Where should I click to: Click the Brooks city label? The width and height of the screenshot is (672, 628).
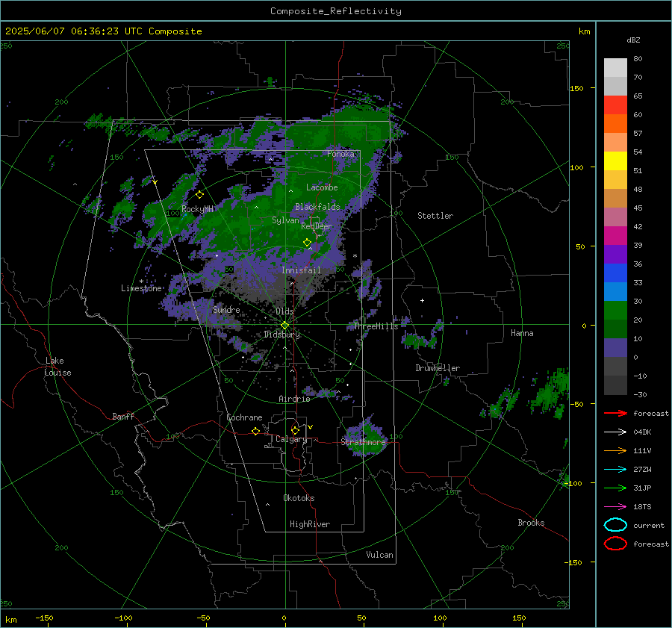click(531, 523)
